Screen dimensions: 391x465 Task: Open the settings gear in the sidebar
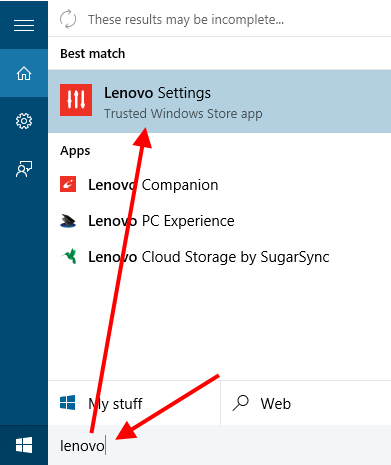(24, 121)
